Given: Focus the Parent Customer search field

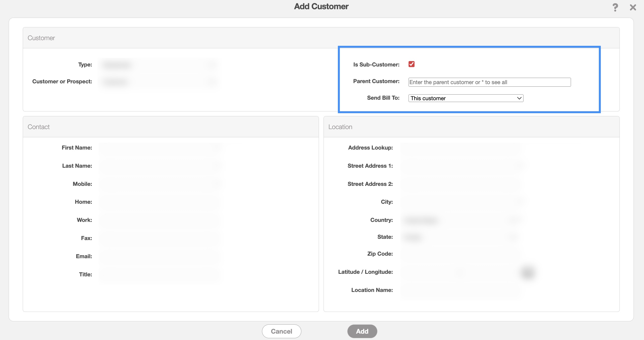Looking at the screenshot, I should [x=489, y=82].
